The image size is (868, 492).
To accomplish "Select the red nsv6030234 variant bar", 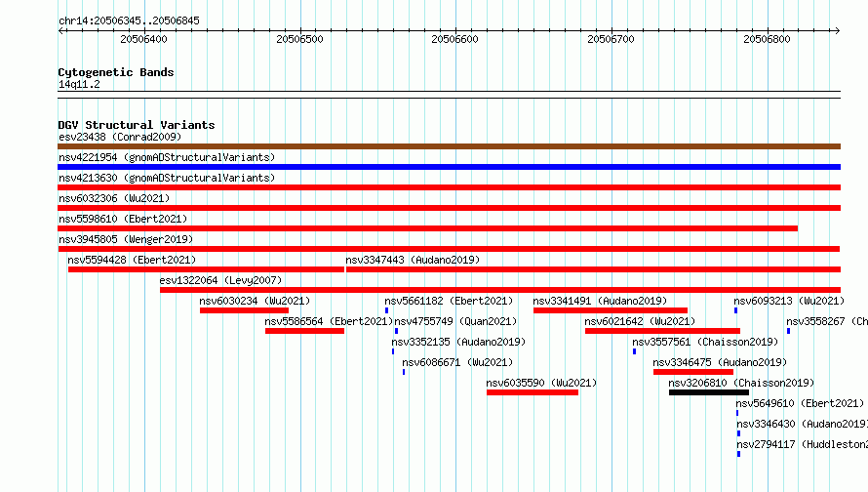I will point(244,310).
